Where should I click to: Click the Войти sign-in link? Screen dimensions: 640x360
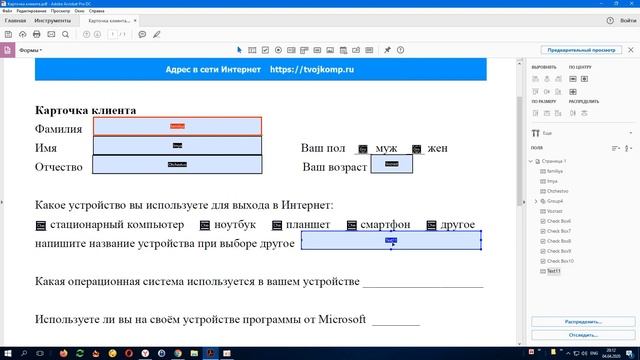point(628,20)
